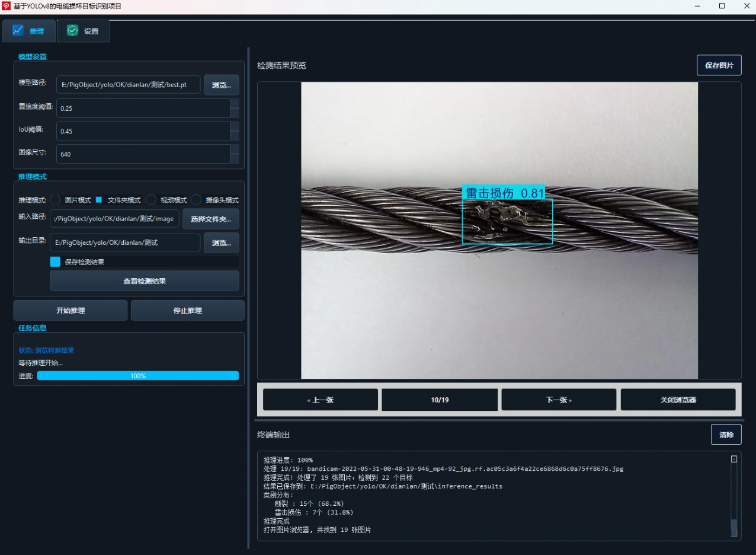Maximize the application window
The height and width of the screenshot is (555, 756).
(x=722, y=6)
